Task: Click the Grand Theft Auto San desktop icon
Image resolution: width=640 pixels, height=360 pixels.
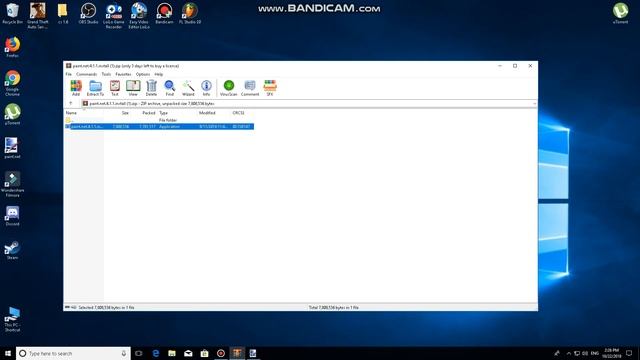Action: (x=38, y=16)
